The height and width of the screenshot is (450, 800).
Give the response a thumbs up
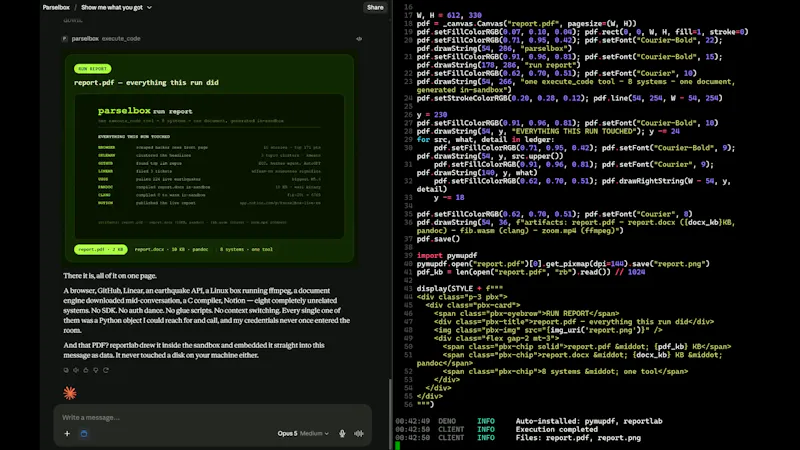coord(86,370)
